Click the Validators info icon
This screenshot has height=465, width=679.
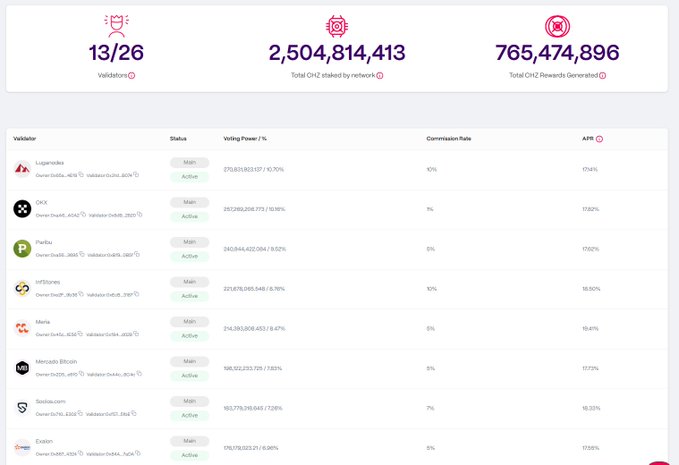pos(131,75)
